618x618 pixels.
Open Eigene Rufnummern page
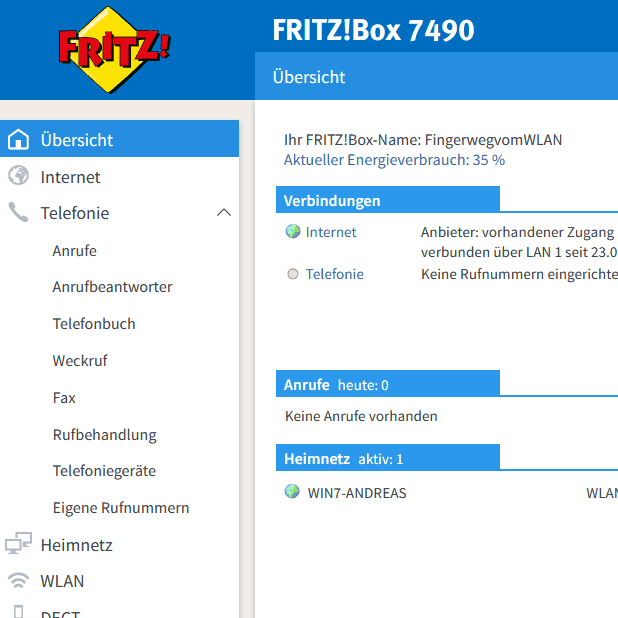point(121,508)
